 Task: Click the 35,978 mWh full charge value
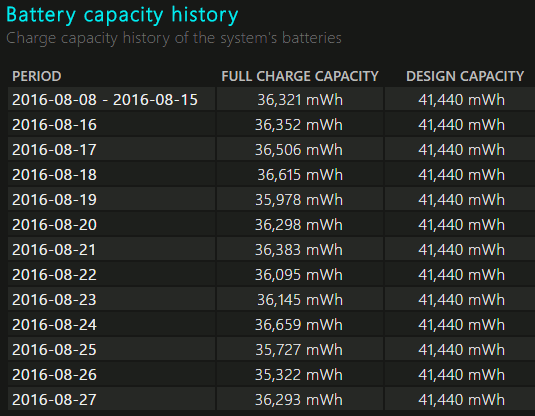click(x=299, y=200)
